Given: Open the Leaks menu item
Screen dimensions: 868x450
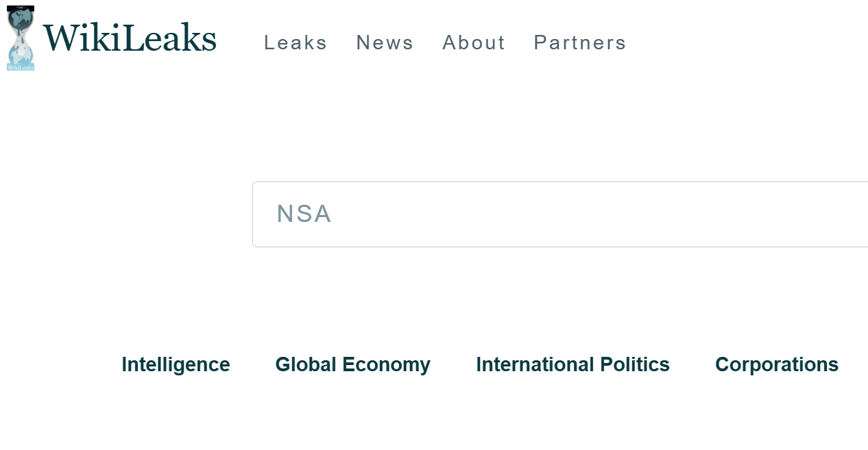Looking at the screenshot, I should point(296,42).
